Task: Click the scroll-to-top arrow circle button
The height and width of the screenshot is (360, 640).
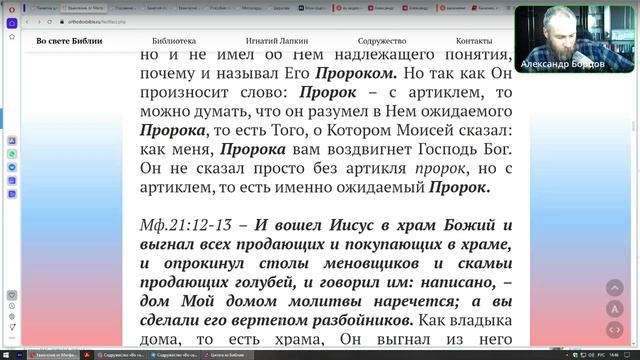Action: (615, 288)
